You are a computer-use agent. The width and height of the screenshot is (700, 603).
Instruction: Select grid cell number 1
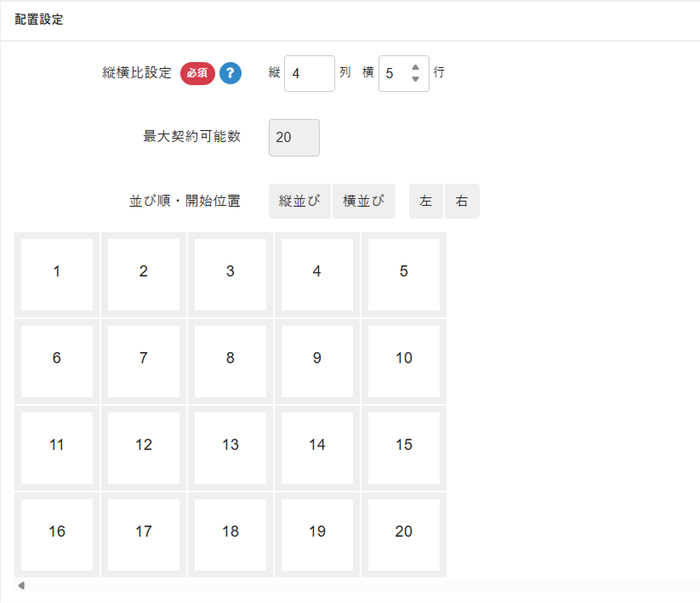coord(57,275)
